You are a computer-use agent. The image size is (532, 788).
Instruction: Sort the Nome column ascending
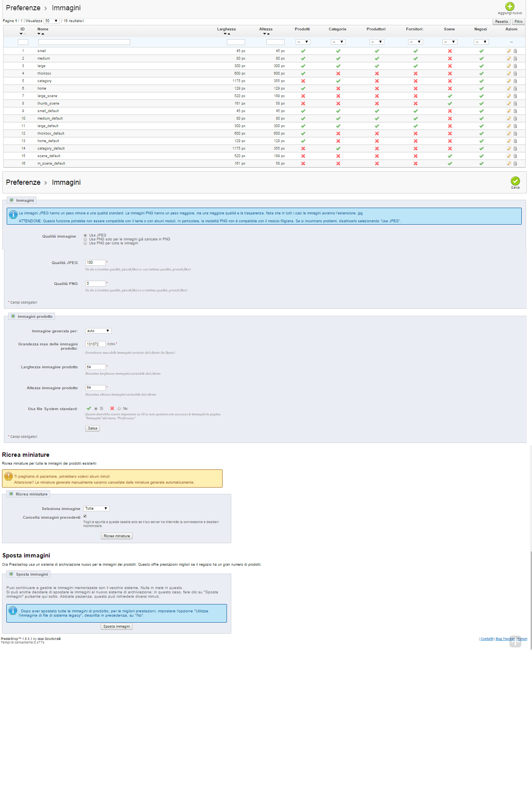43,34
